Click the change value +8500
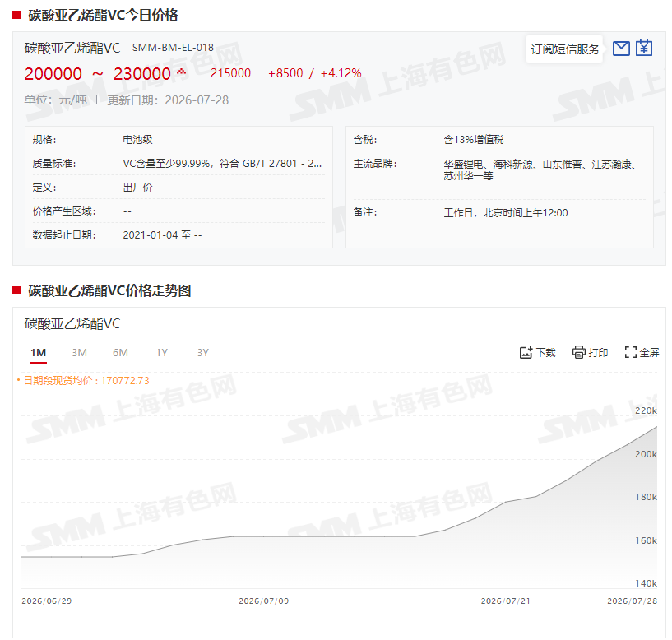Image resolution: width=672 pixels, height=640 pixels. [285, 73]
